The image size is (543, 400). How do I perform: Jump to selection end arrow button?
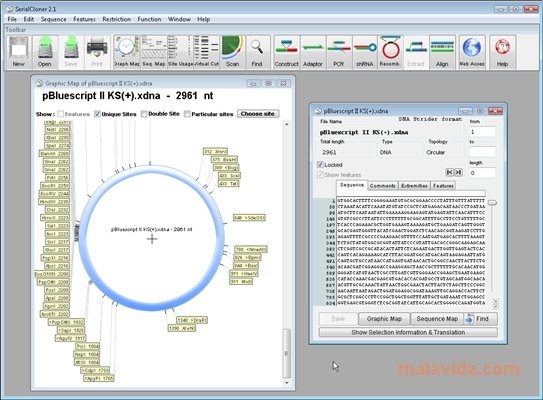click(458, 172)
